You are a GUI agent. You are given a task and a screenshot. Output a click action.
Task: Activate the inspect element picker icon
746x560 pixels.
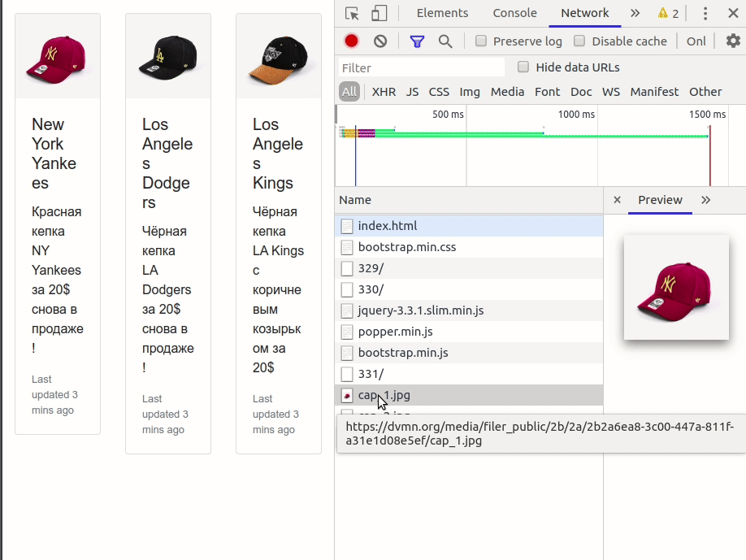coord(352,13)
